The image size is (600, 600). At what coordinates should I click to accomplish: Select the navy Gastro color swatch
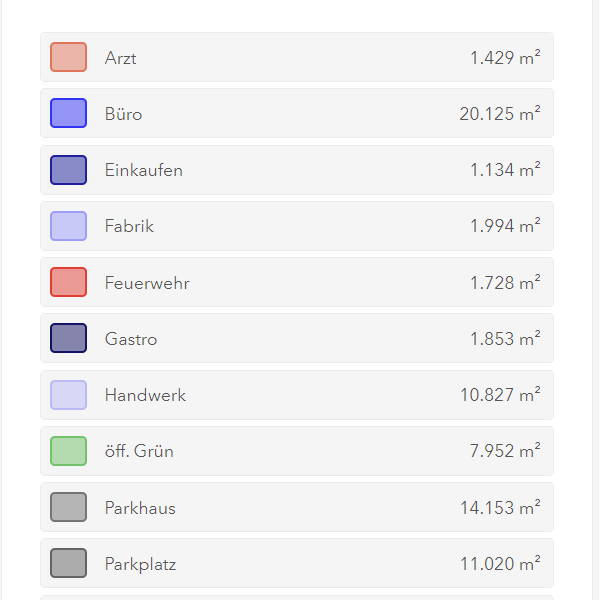(x=68, y=338)
